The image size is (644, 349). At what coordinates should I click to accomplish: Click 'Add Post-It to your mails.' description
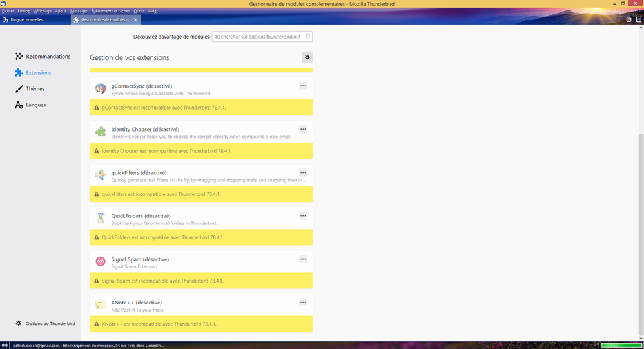pos(137,310)
